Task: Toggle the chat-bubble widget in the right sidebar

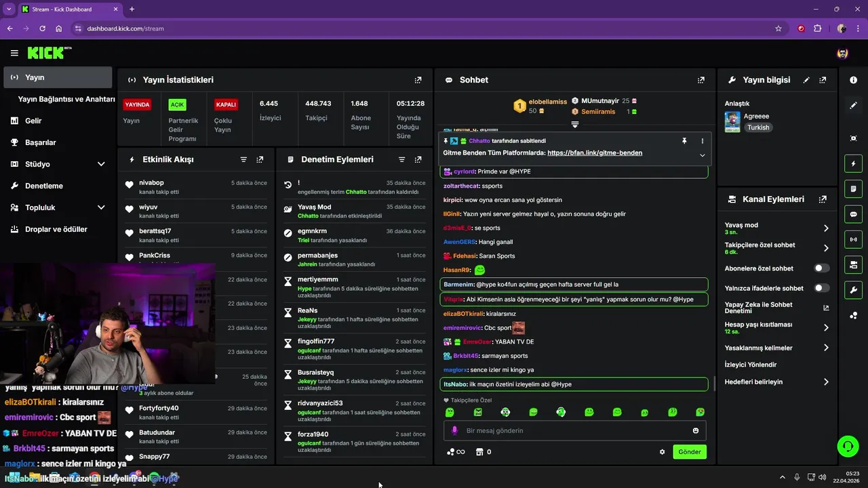Action: 853,213
